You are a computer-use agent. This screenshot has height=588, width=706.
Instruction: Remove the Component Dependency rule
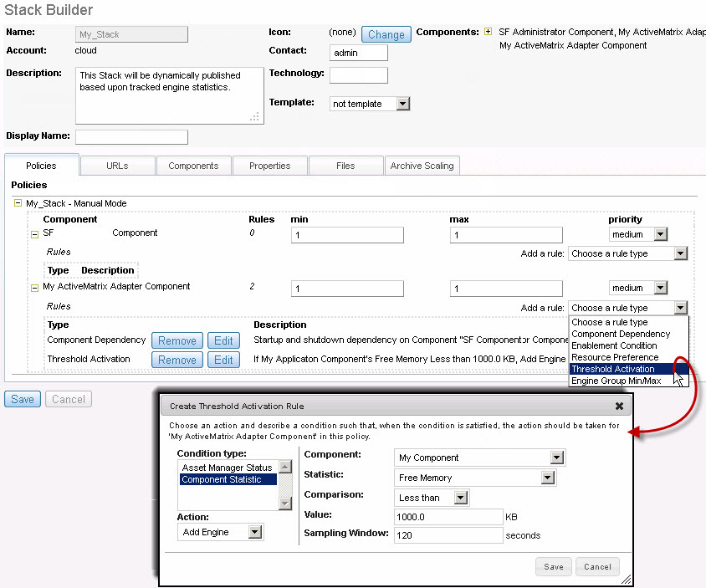coord(177,340)
